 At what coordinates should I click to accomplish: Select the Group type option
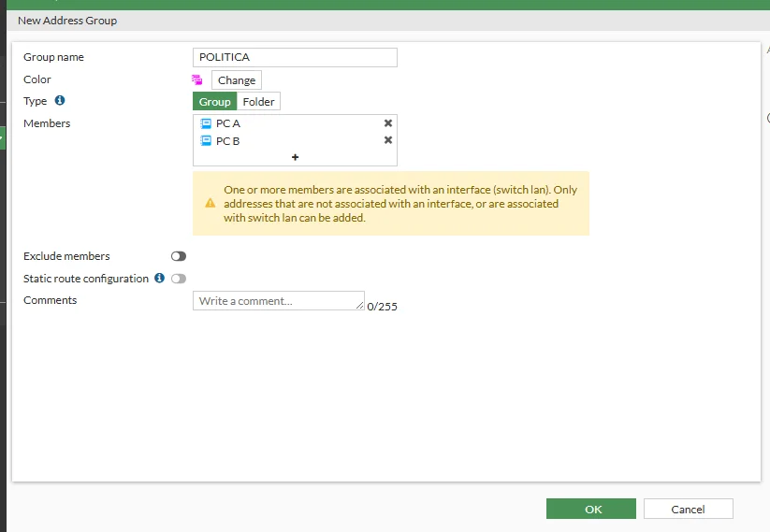point(214,102)
